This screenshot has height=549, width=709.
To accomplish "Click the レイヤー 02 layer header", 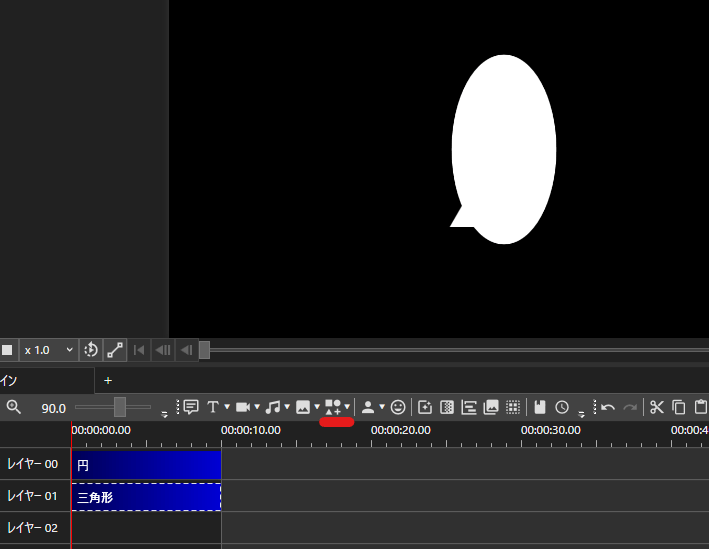I will click(33, 528).
